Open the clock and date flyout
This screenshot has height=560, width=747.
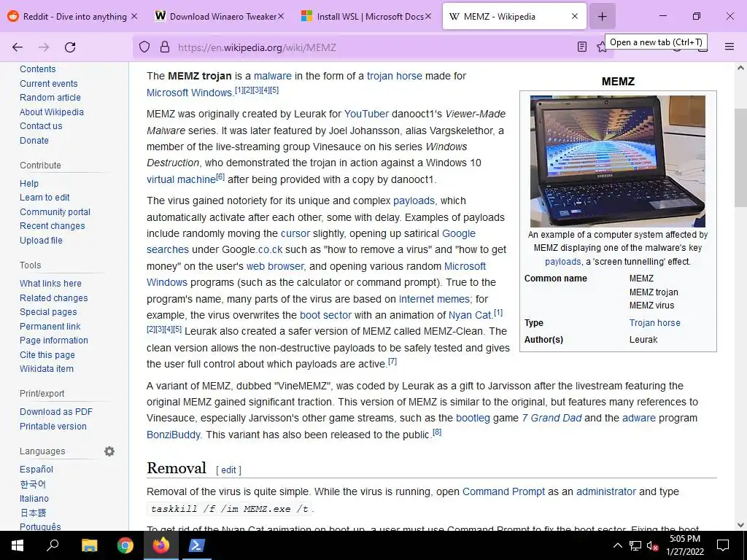coord(684,545)
